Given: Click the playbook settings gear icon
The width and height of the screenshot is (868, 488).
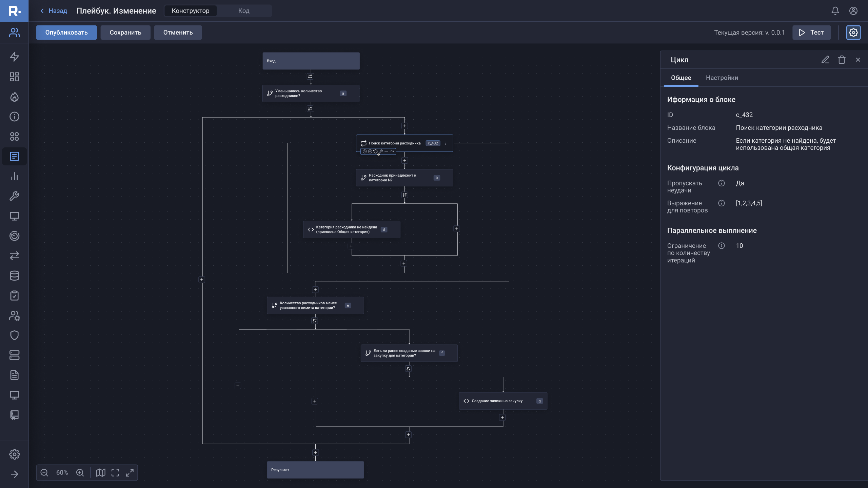Looking at the screenshot, I should pos(853,33).
